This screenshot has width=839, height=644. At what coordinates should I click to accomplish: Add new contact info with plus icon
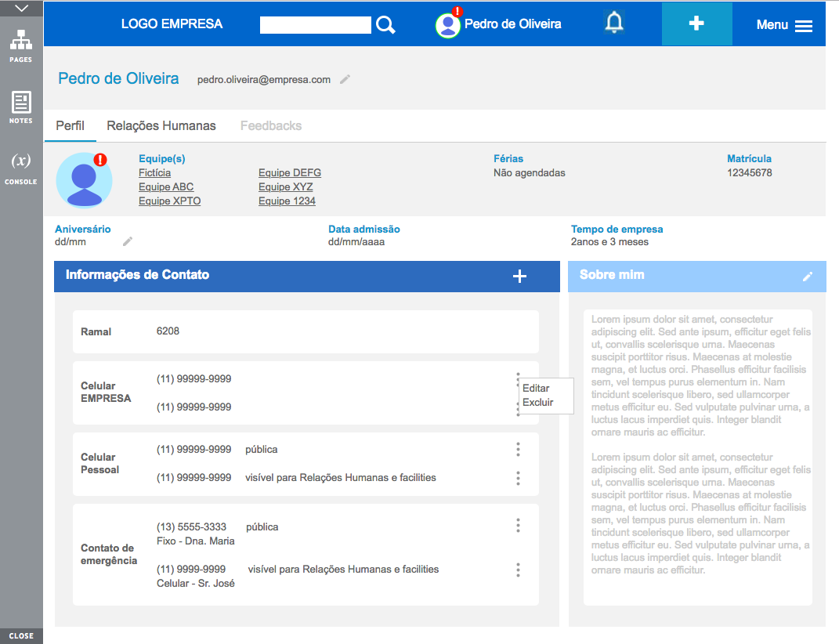tap(519, 276)
